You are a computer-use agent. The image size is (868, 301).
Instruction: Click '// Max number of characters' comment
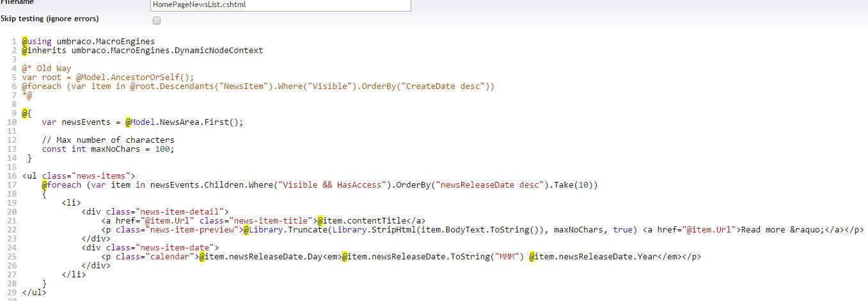(x=108, y=140)
